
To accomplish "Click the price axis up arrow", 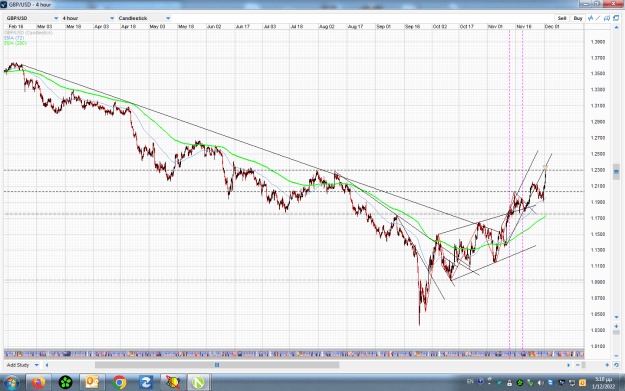I will pos(616,28).
